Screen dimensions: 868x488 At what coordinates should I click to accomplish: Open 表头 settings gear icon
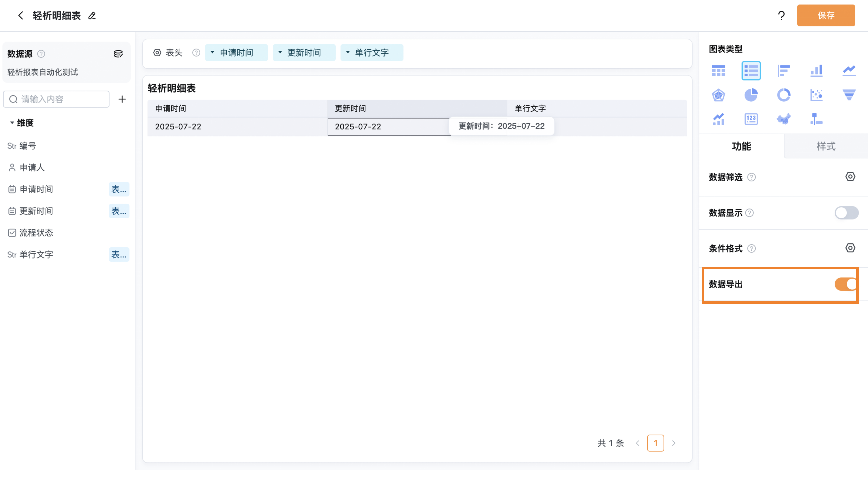[x=157, y=53]
